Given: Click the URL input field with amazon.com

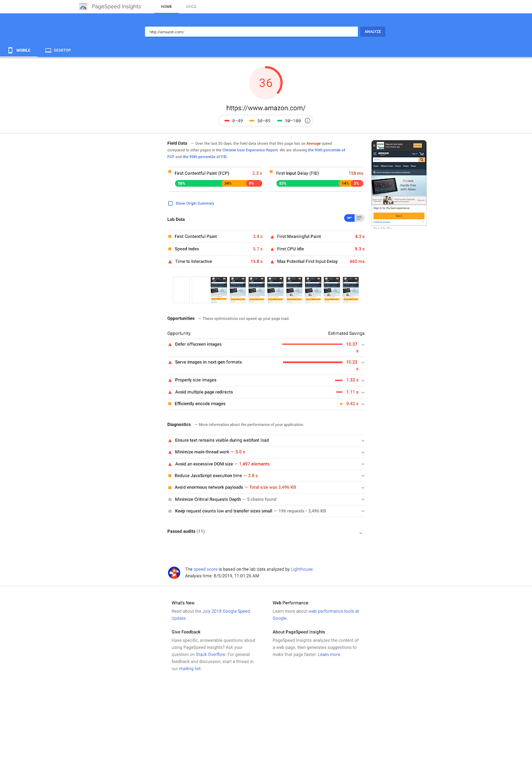Looking at the screenshot, I should (x=251, y=32).
